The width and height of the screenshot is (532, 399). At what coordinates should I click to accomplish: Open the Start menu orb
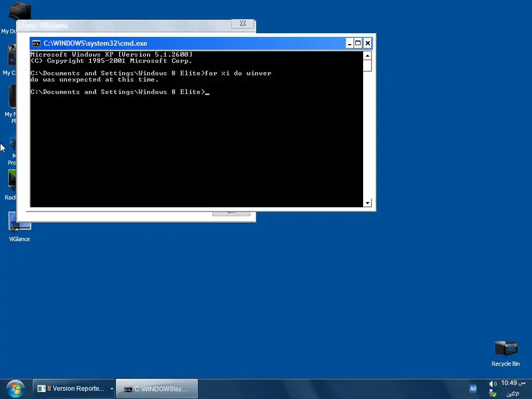click(x=15, y=389)
